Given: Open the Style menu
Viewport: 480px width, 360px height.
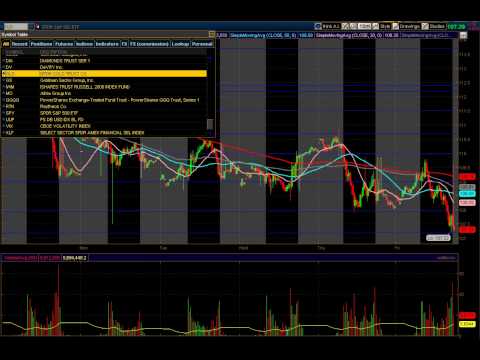Looking at the screenshot, I should (385, 26).
